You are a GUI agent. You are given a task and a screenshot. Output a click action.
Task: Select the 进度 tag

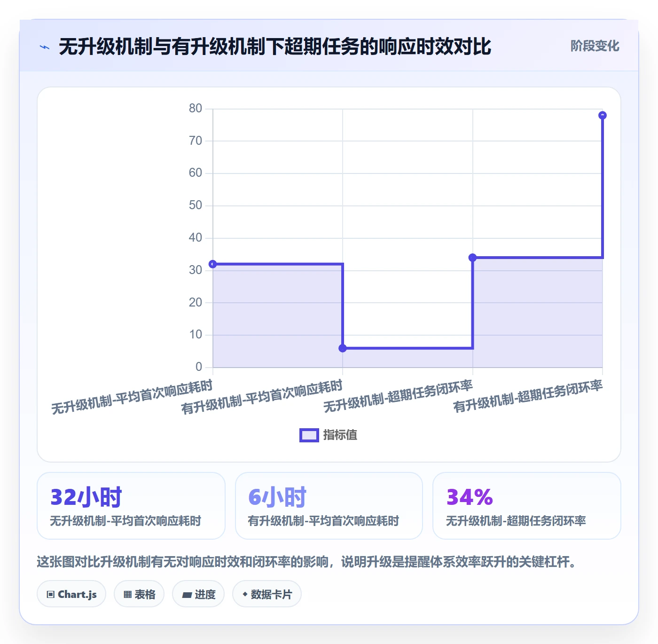[198, 594]
